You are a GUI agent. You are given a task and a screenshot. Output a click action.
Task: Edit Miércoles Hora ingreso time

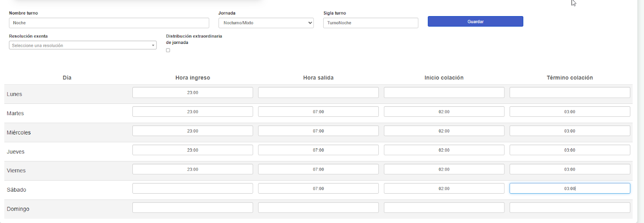click(x=192, y=131)
